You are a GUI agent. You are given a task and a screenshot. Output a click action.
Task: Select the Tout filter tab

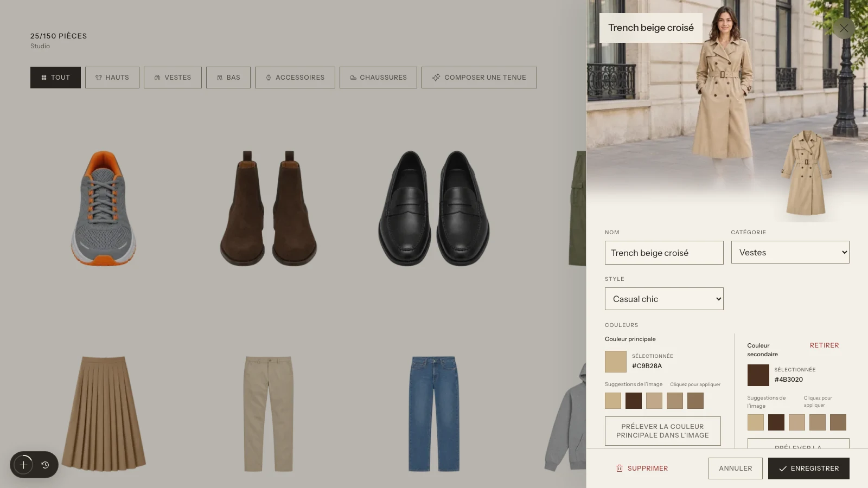click(x=55, y=78)
